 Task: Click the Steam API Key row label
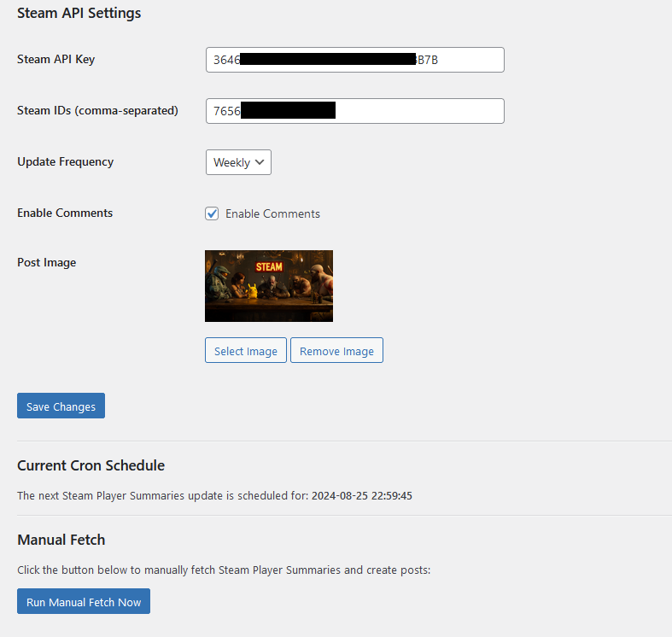coord(56,59)
